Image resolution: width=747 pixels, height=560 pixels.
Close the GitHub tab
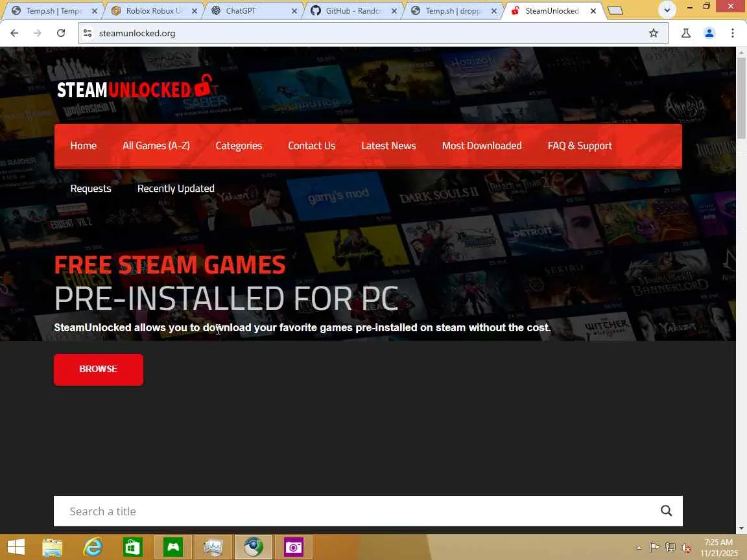[x=394, y=10]
